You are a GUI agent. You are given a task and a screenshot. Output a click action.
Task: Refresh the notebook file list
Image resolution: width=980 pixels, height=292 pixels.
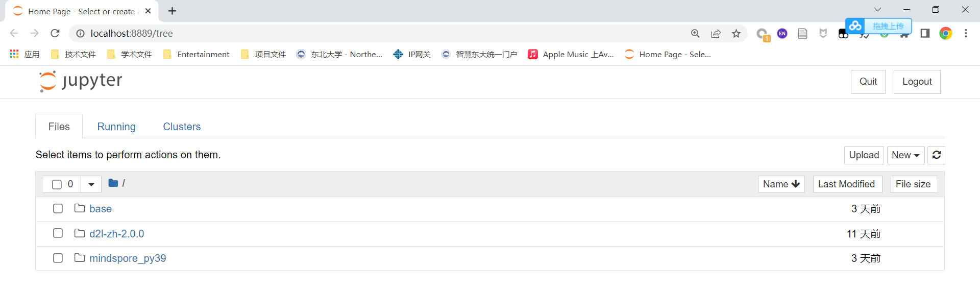tap(936, 155)
